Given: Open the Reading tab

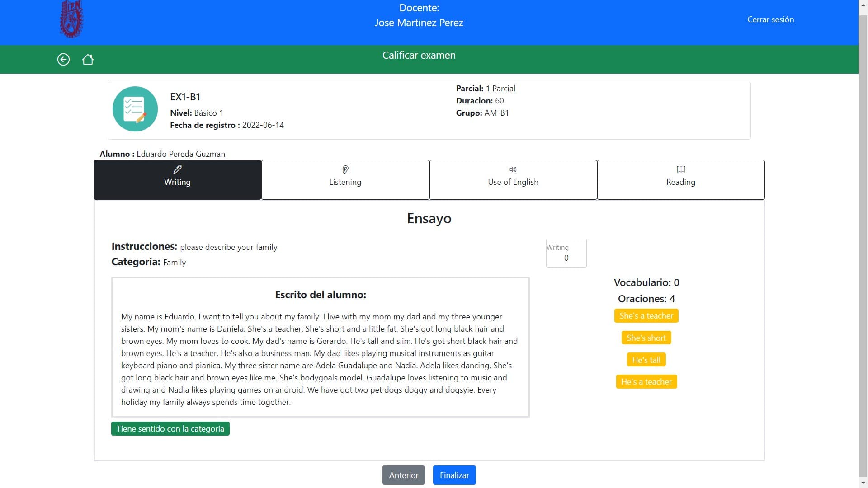Looking at the screenshot, I should click(680, 181).
